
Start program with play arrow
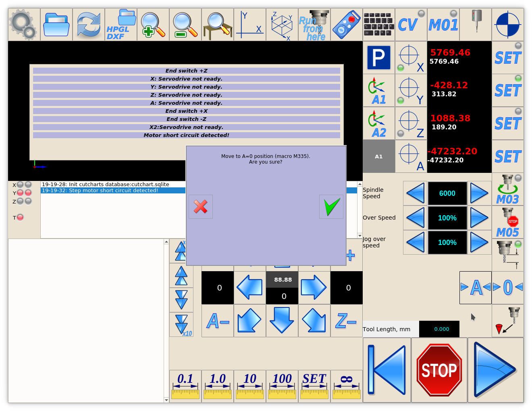tap(496, 370)
